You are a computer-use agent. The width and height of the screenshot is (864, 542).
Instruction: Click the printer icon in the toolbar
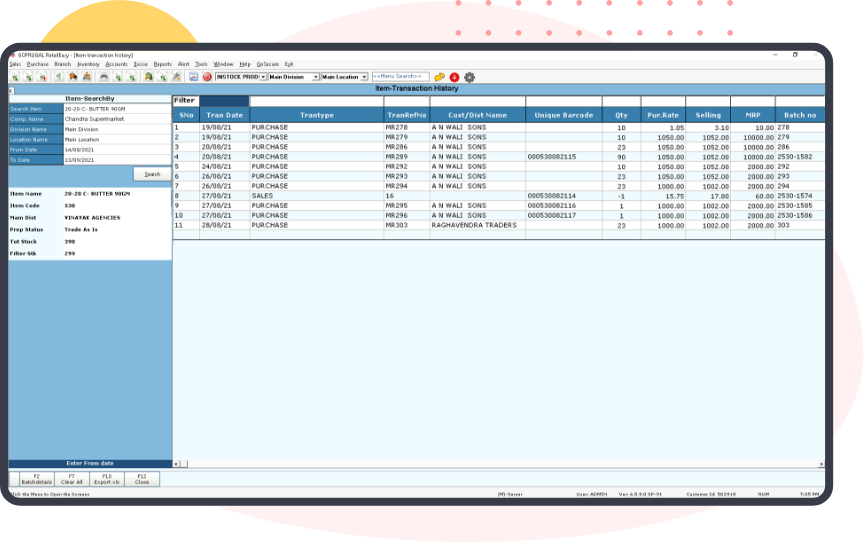pos(102,77)
